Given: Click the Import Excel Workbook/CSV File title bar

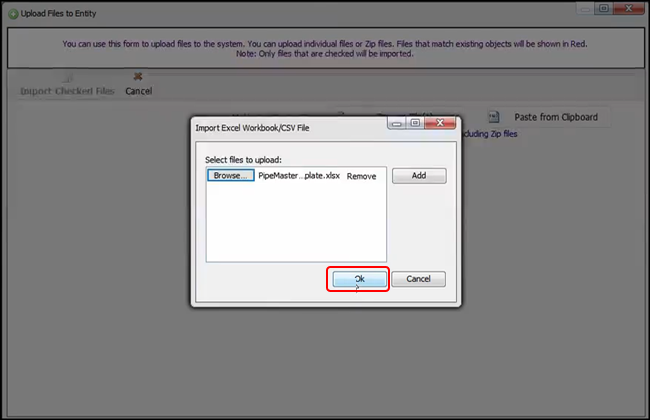Looking at the screenshot, I should coord(280,125).
